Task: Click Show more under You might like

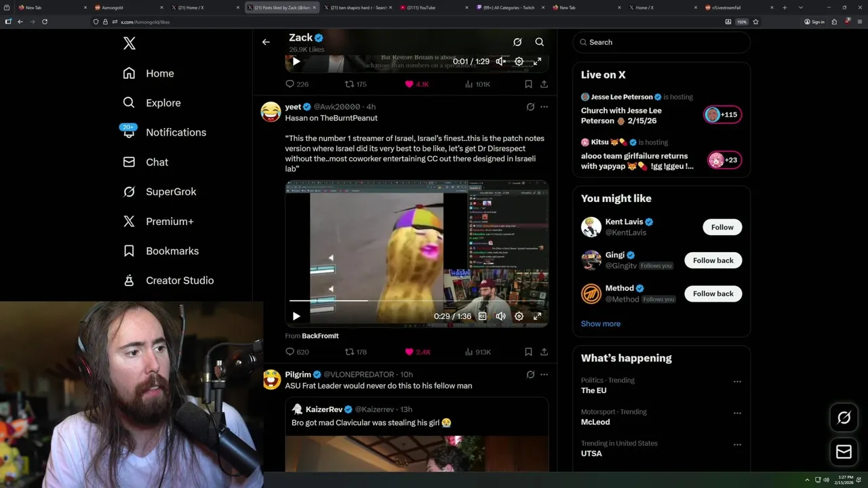Action: [x=601, y=323]
